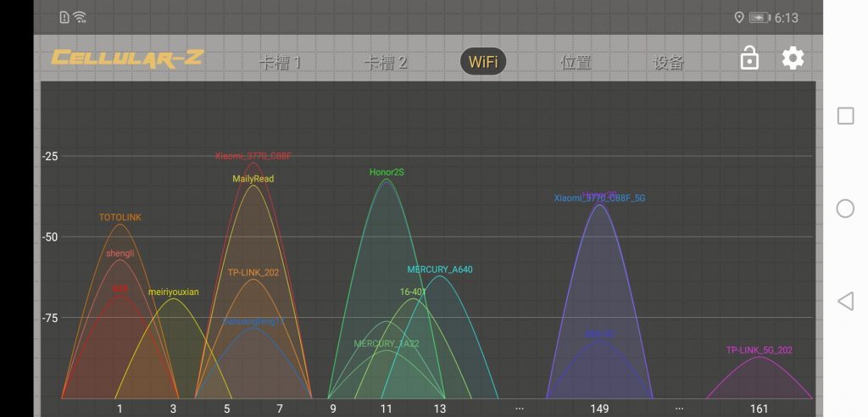868x417 pixels.
Task: Tap the Cellular-Z app logo
Action: (127, 59)
